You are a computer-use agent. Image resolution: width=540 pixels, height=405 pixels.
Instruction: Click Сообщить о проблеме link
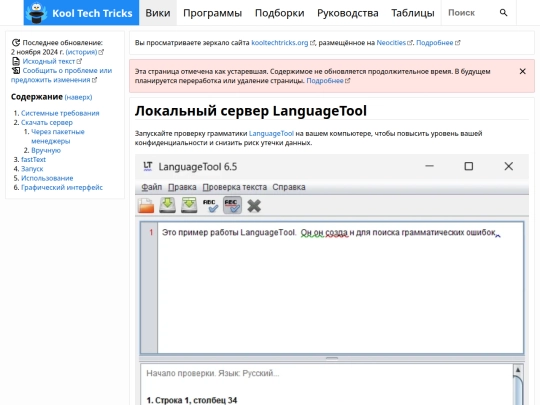tap(61, 75)
